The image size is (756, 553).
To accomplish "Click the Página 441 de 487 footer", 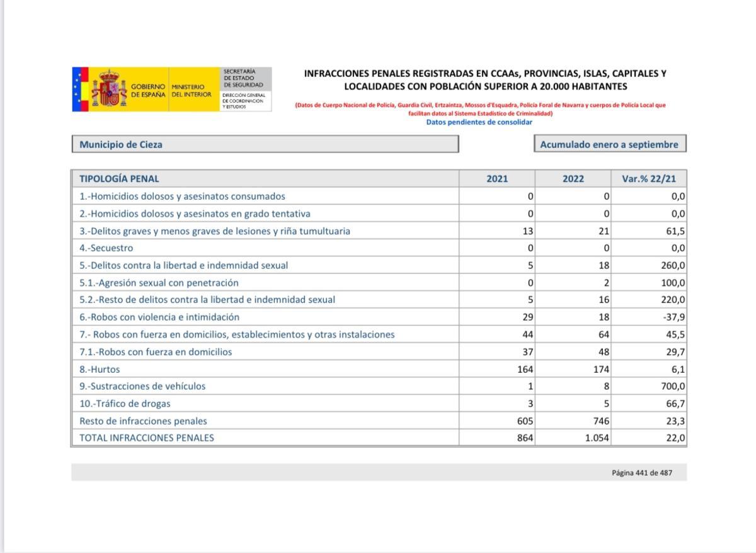I will (x=641, y=472).
